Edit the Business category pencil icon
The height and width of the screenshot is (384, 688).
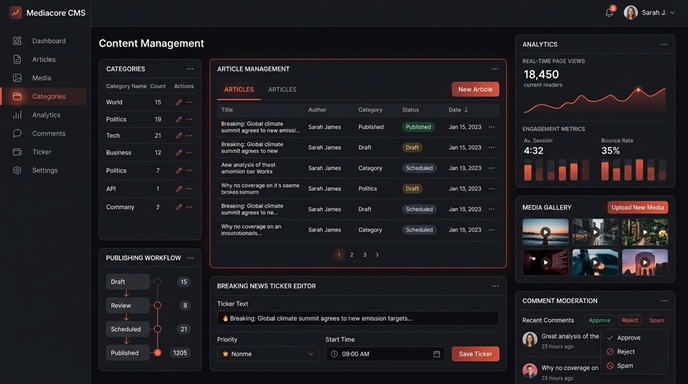(x=179, y=153)
